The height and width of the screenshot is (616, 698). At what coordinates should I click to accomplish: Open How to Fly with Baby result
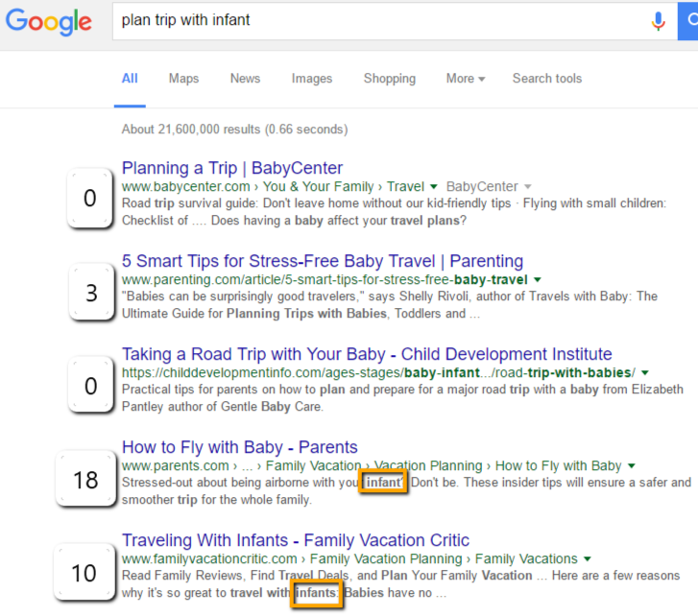240,447
